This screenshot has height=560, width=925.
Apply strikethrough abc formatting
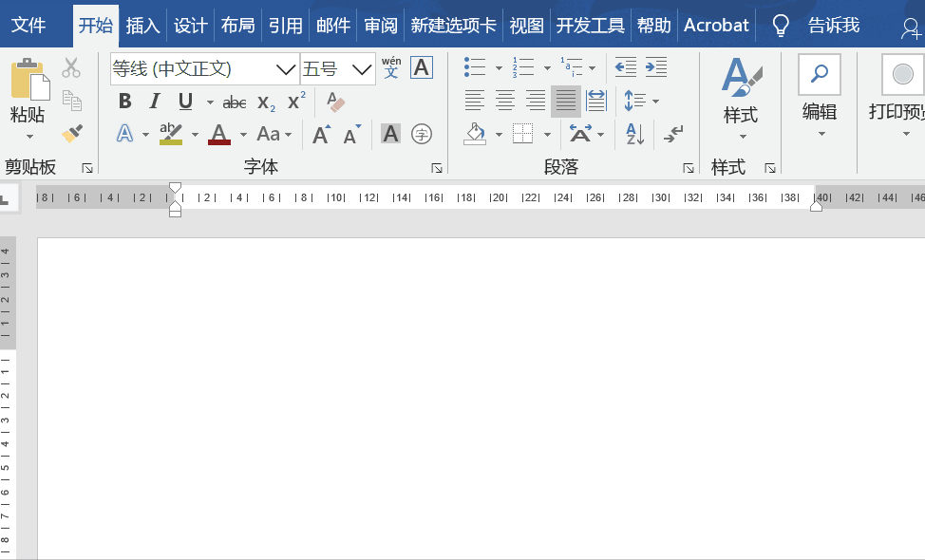click(235, 103)
